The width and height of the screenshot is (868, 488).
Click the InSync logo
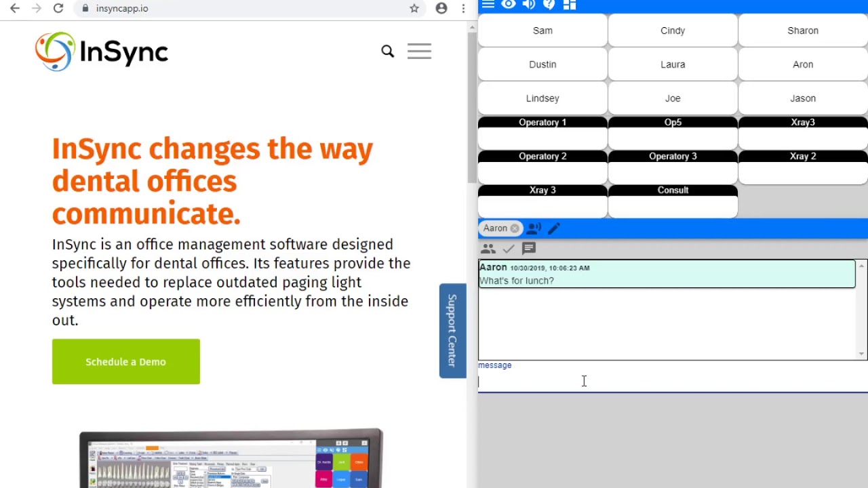coord(102,52)
